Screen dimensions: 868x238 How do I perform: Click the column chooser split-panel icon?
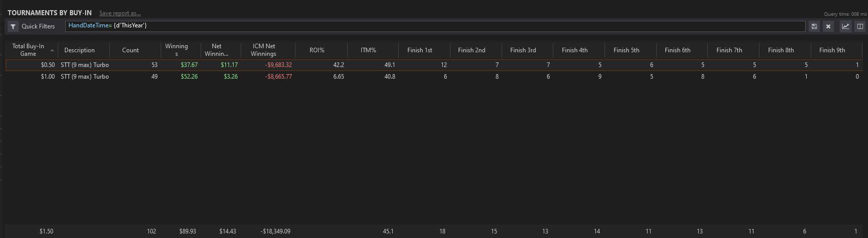click(x=860, y=26)
